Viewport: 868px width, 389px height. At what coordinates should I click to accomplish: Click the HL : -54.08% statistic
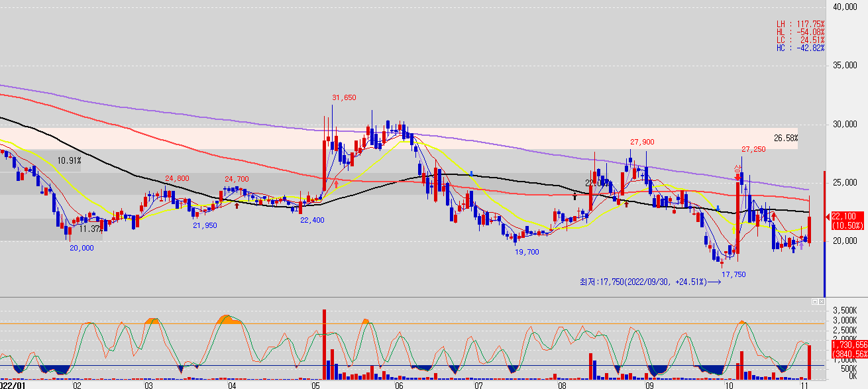click(800, 32)
